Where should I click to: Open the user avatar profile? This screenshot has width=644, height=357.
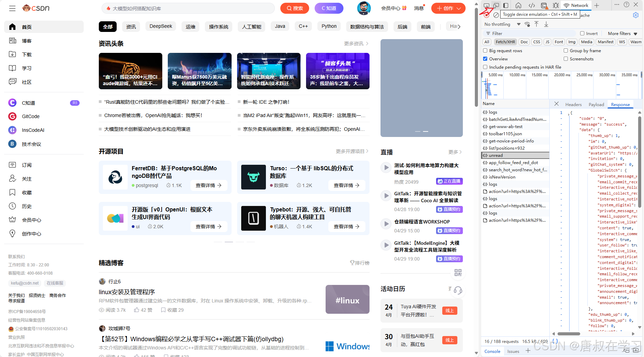click(364, 8)
